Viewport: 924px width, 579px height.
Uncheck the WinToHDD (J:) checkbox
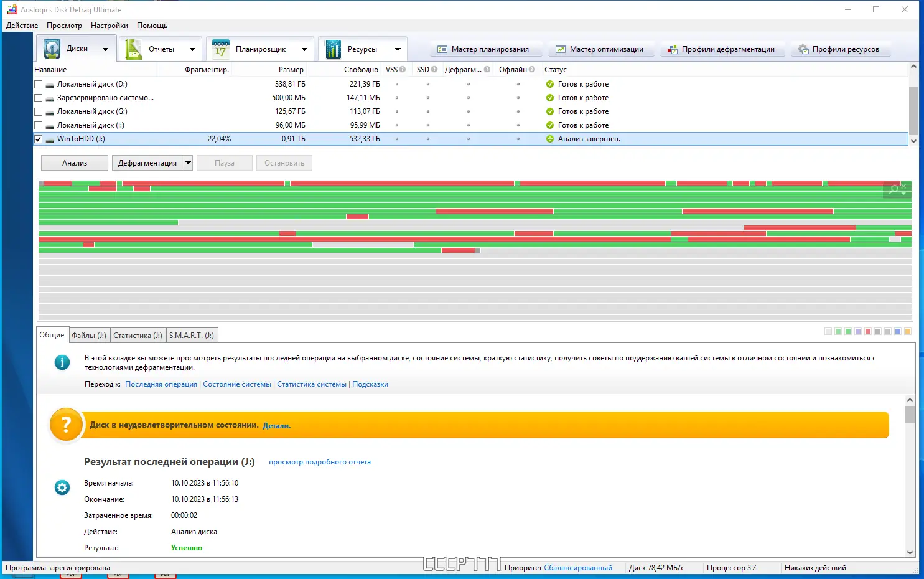38,138
